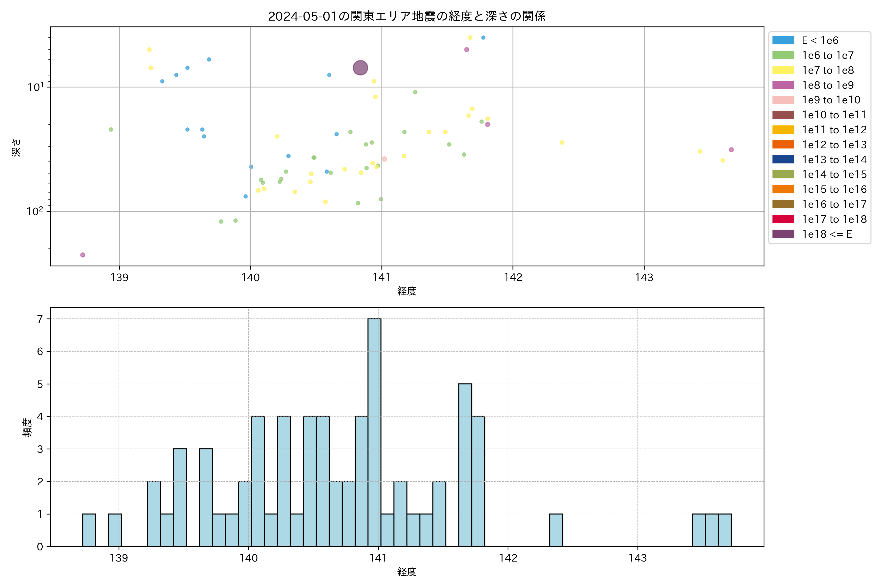882x588 pixels.
Task: Click the 頻度 y-axis label
Action: pos(27,428)
